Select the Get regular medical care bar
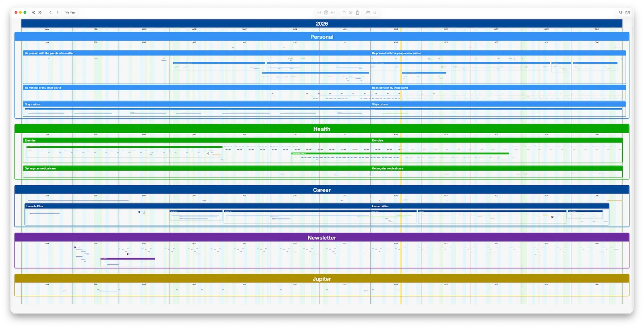644x328 pixels. [323, 169]
